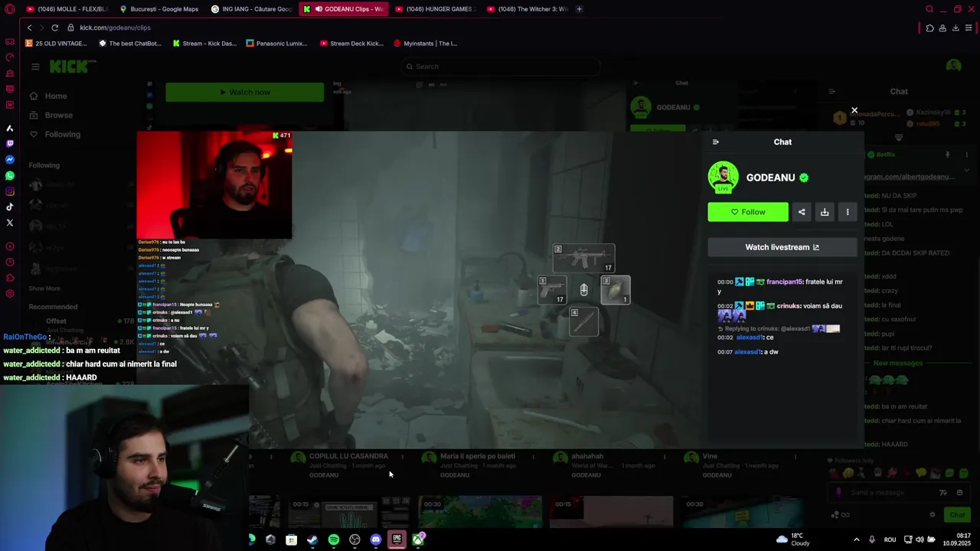Open Messenger in Opera sidebar

pyautogui.click(x=10, y=159)
